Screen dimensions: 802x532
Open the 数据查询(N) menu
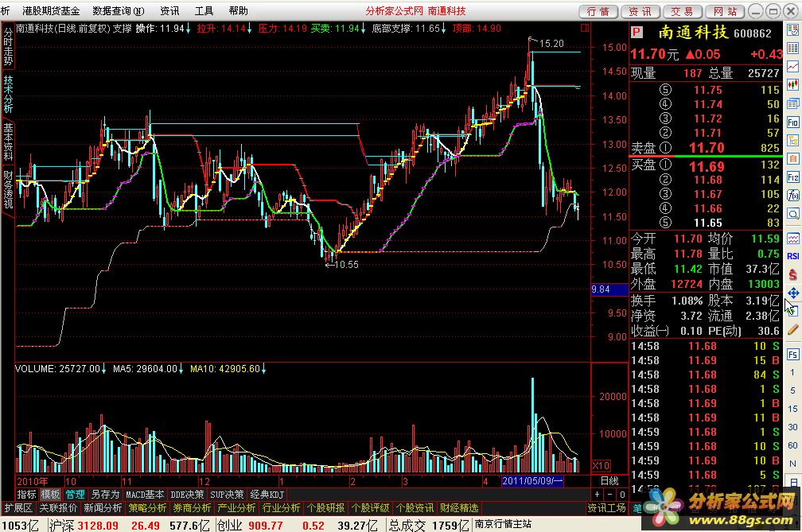point(118,10)
